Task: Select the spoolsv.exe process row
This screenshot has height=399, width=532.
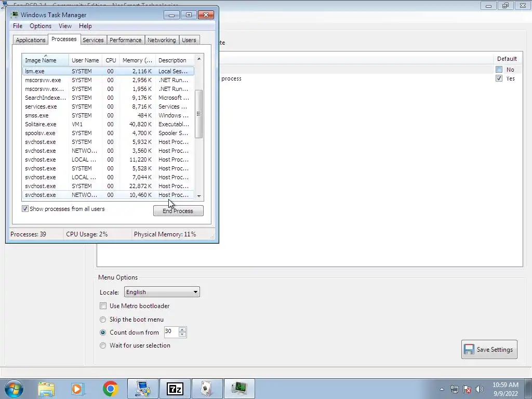Action: point(108,133)
